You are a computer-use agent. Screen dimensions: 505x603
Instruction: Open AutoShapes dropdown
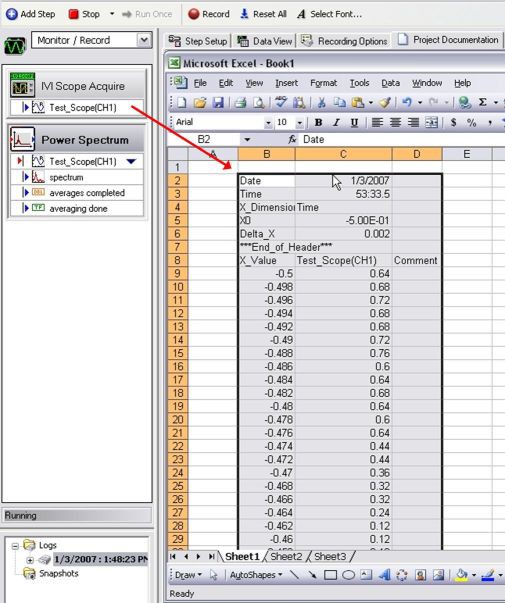[x=256, y=575]
